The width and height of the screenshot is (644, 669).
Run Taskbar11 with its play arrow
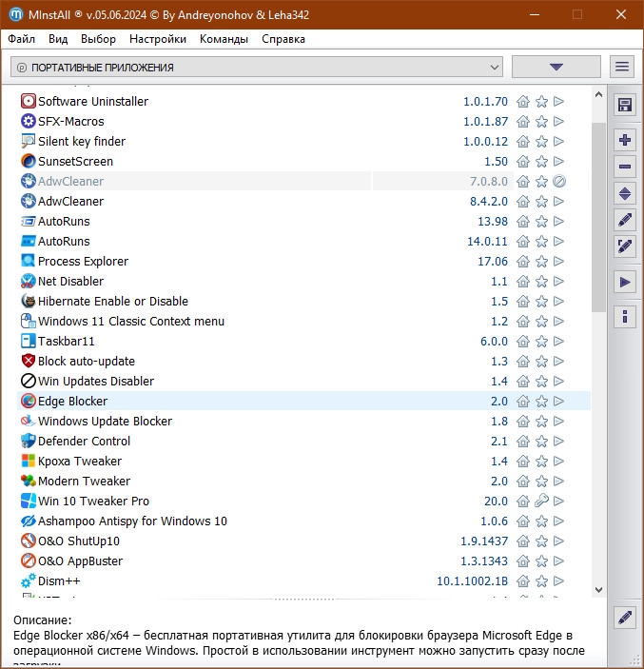[x=558, y=341]
